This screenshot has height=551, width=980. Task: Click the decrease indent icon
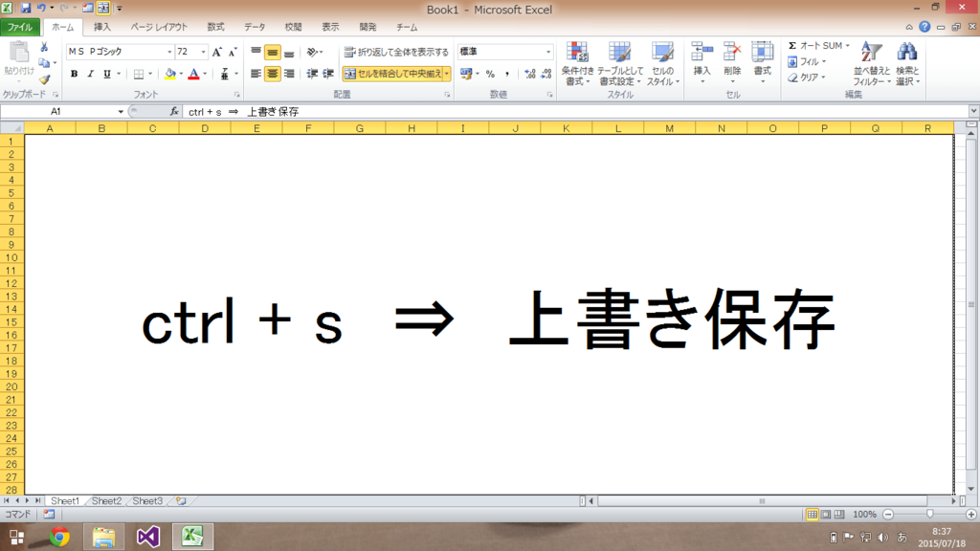point(312,74)
